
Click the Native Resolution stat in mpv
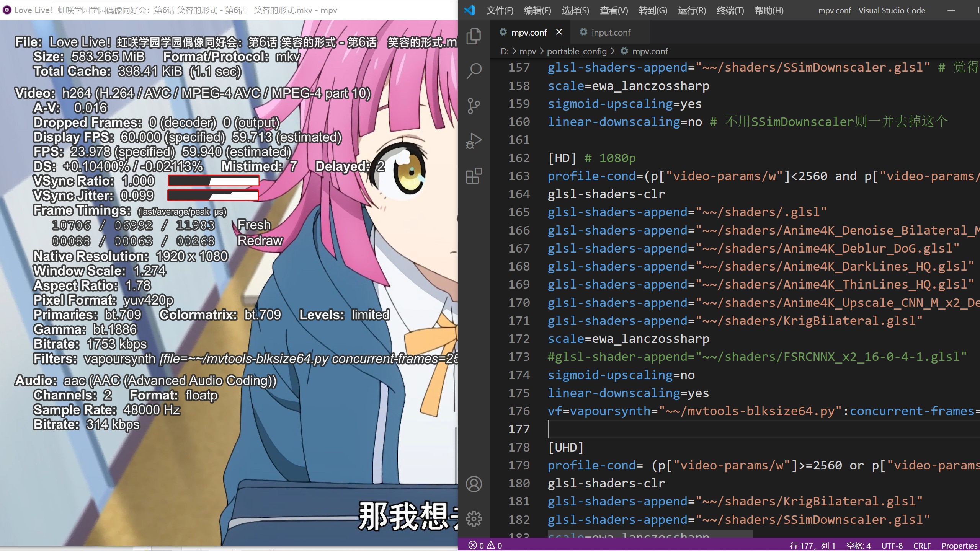click(131, 256)
